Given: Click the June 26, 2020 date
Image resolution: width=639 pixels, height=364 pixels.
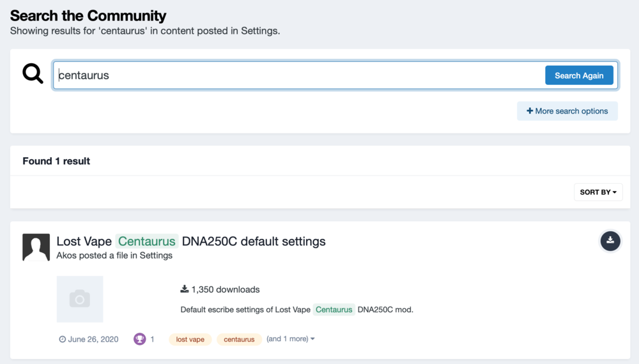Looking at the screenshot, I should [89, 339].
